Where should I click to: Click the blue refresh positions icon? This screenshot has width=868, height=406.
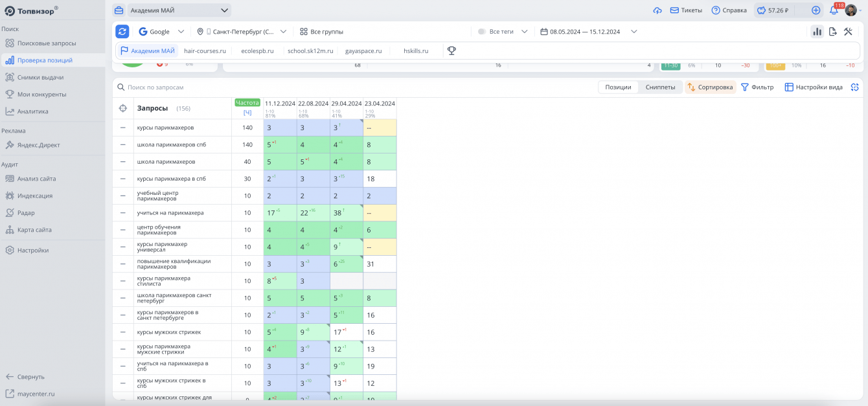(122, 31)
